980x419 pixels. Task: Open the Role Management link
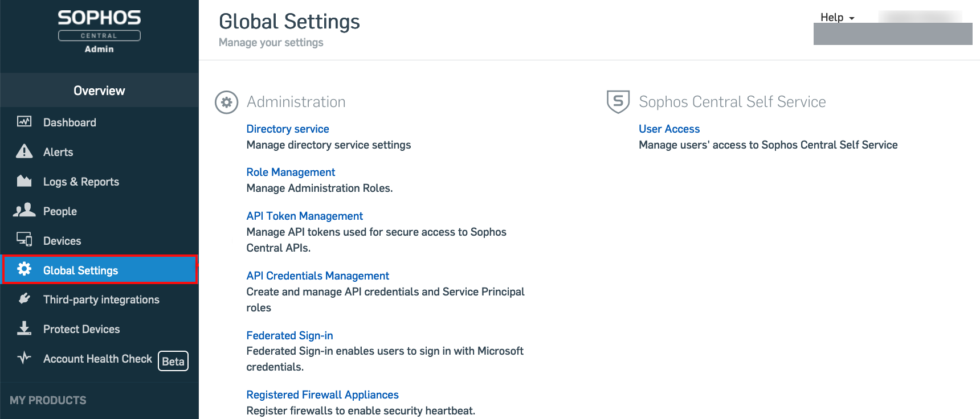coord(291,172)
